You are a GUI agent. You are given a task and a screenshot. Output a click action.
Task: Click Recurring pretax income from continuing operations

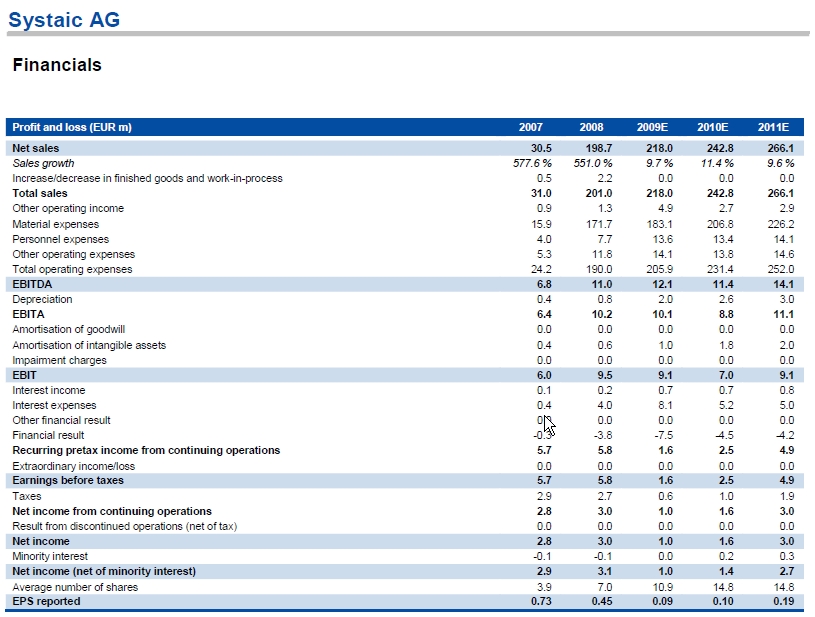(146, 450)
